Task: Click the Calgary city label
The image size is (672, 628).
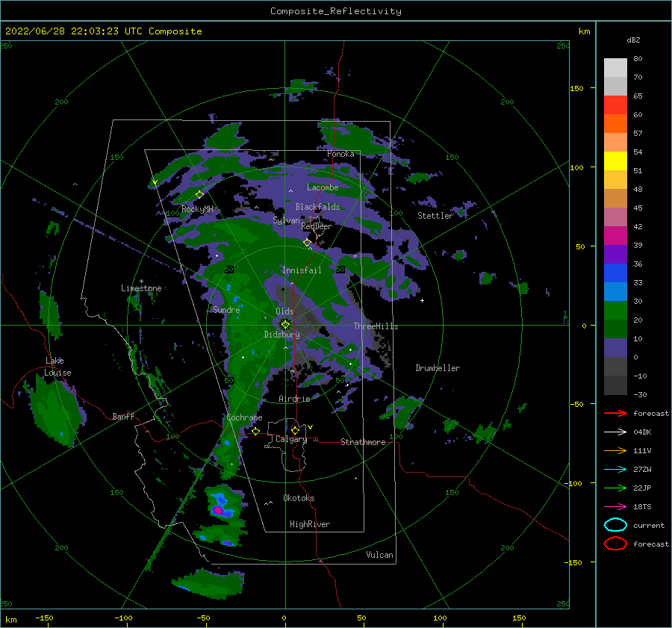Action: [291, 439]
